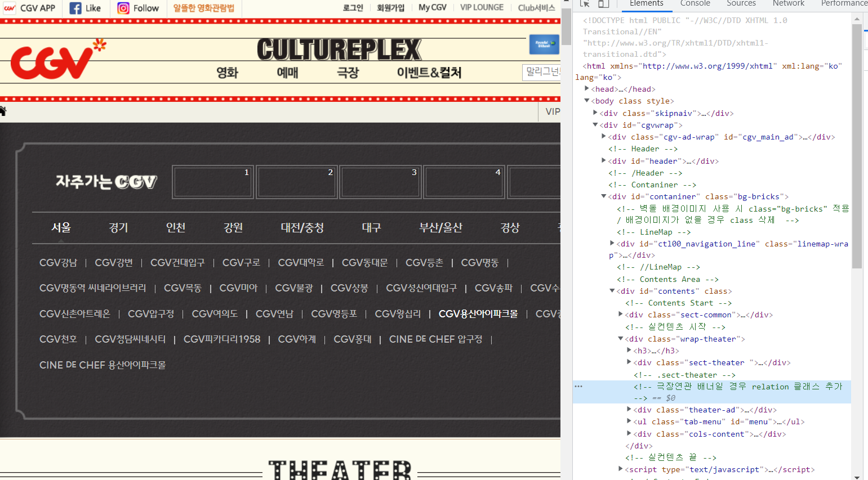Expand the theater-ad div node
Screen dimensions: 868x480
[629, 409]
